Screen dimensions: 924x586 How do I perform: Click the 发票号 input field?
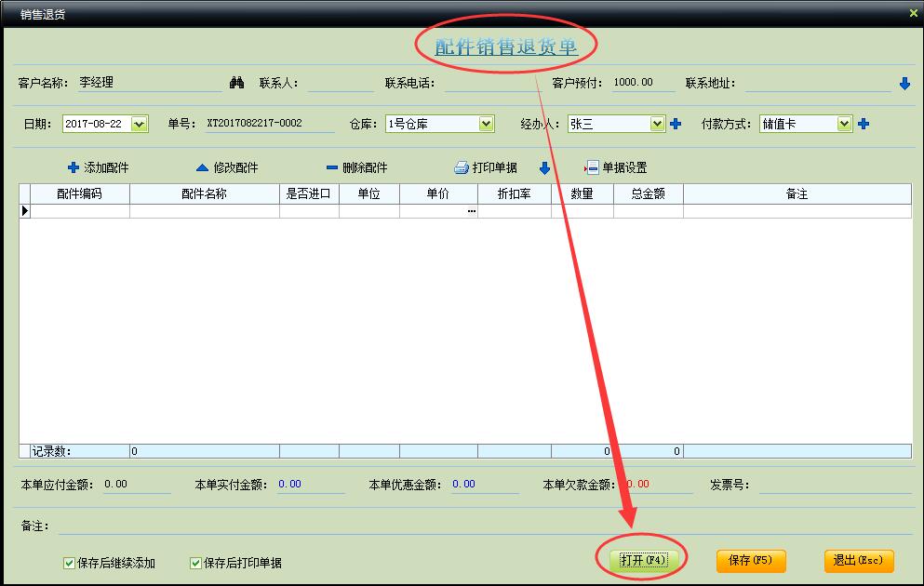coord(835,485)
